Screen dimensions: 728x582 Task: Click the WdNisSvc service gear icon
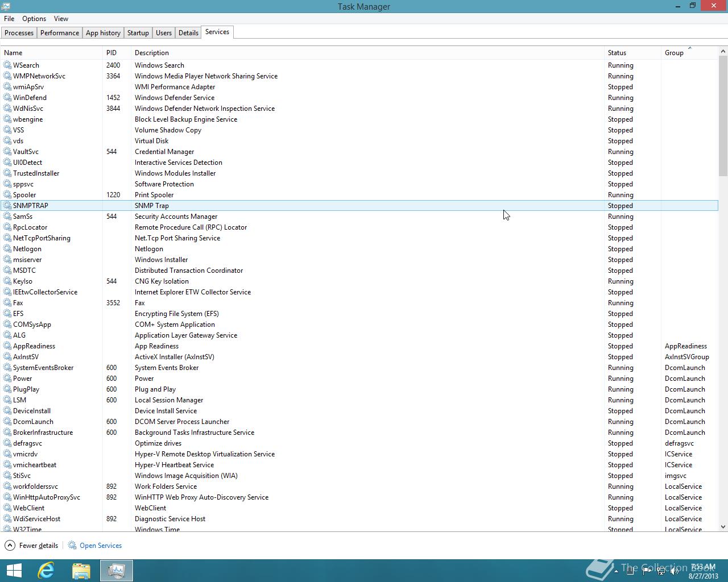tap(7, 109)
